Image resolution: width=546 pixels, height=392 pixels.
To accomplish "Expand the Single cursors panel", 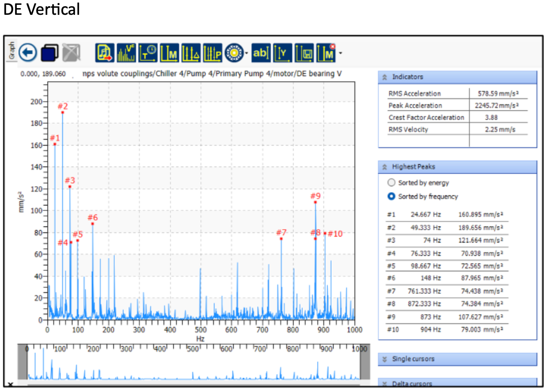I will (385, 359).
